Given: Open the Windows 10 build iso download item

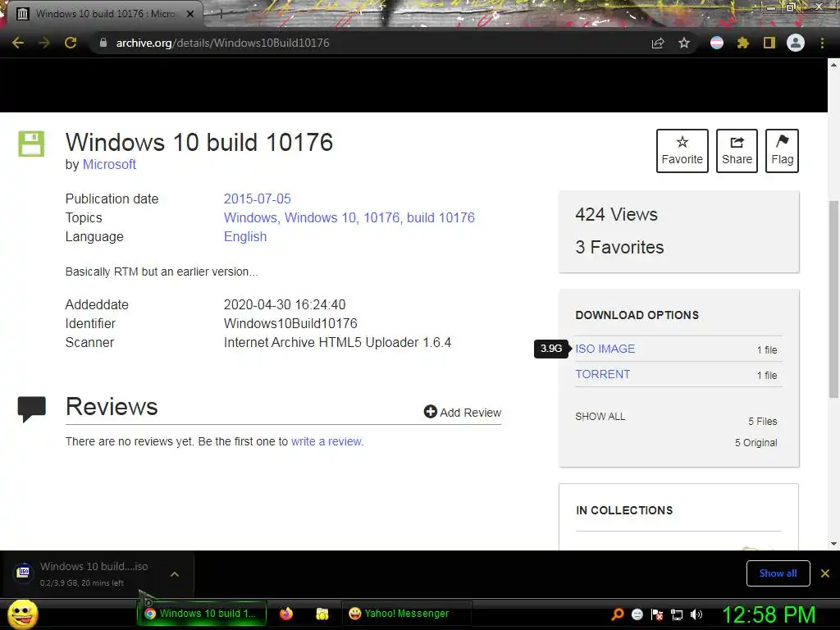Looking at the screenshot, I should 85,574.
